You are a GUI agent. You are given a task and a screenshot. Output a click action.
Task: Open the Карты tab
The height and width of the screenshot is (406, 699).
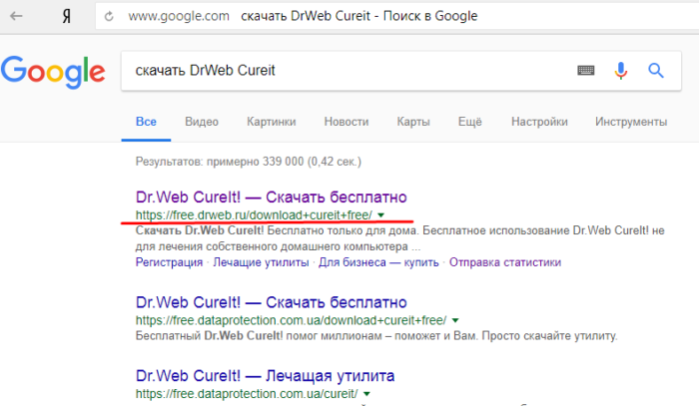[x=413, y=122]
